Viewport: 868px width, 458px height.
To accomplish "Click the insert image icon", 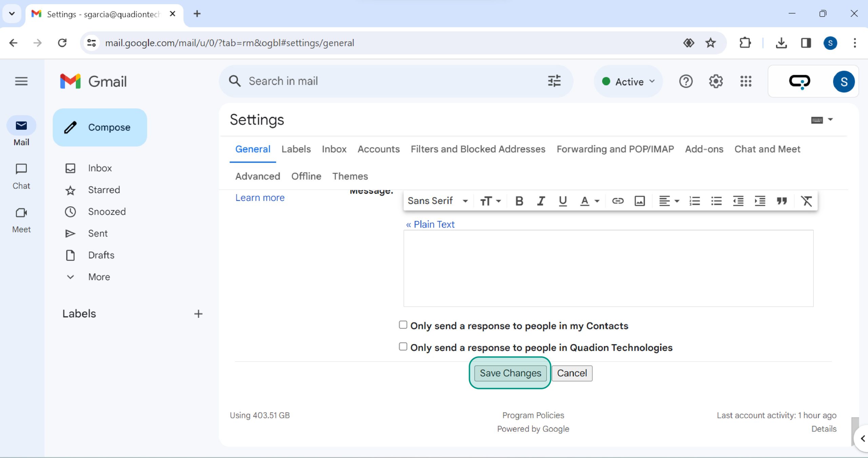I will point(639,201).
